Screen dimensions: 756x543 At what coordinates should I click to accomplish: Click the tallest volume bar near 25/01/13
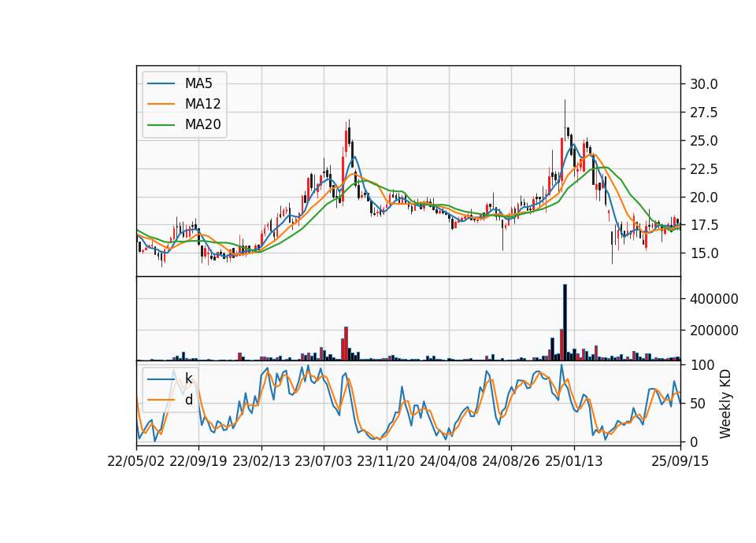[x=565, y=323]
